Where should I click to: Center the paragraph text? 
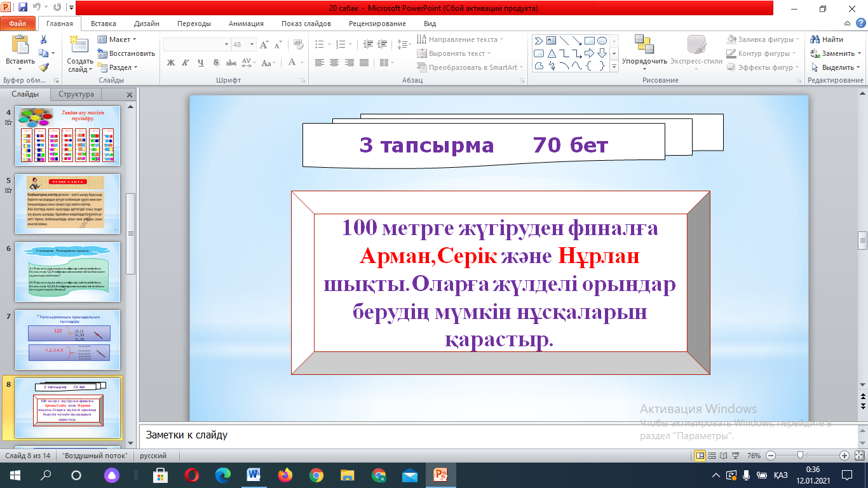[335, 63]
